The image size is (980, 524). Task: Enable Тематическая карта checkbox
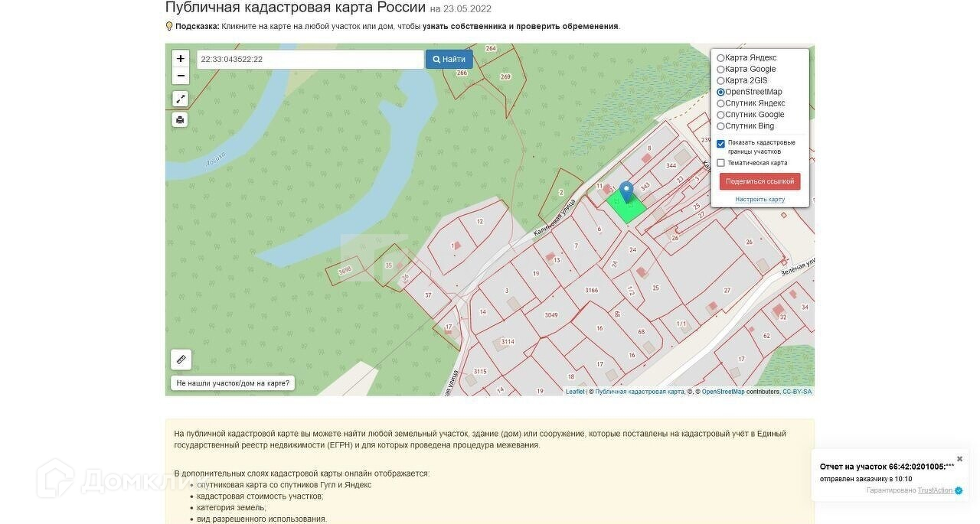(x=720, y=163)
